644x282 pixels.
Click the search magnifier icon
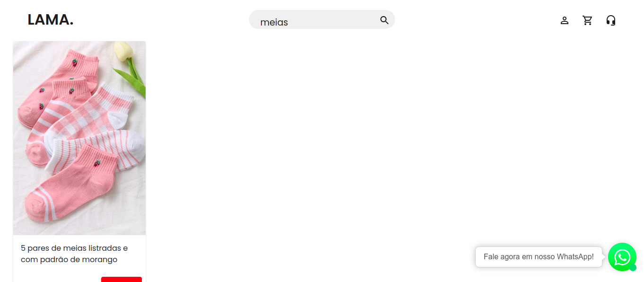click(384, 20)
